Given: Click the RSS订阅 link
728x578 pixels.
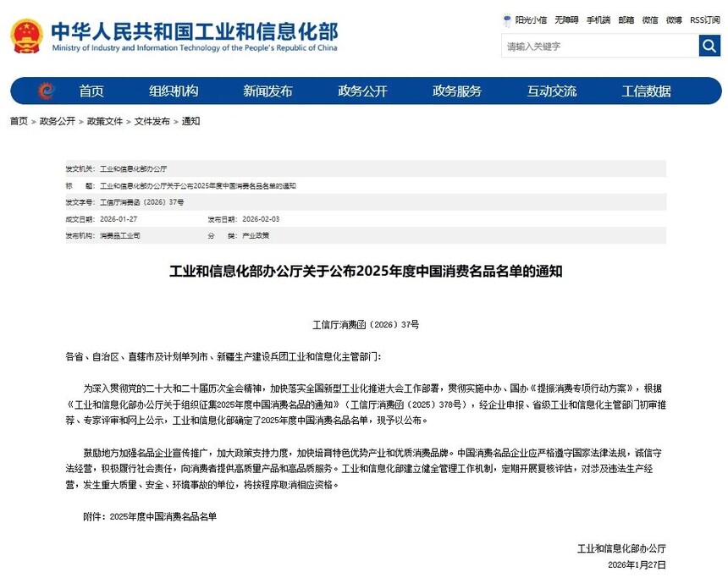Looking at the screenshot, I should click(x=705, y=20).
